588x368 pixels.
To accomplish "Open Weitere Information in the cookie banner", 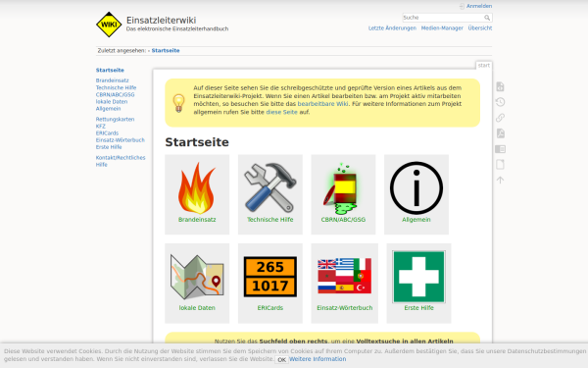I will (x=318, y=359).
